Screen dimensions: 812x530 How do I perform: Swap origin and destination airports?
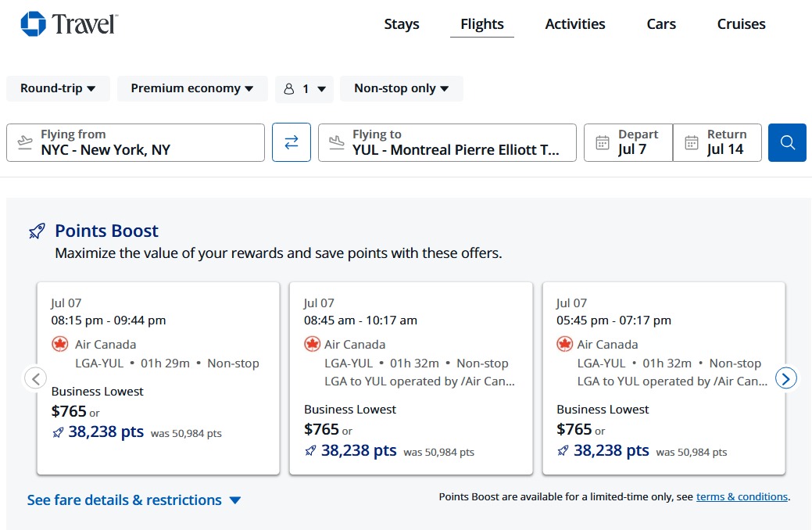[x=292, y=142]
